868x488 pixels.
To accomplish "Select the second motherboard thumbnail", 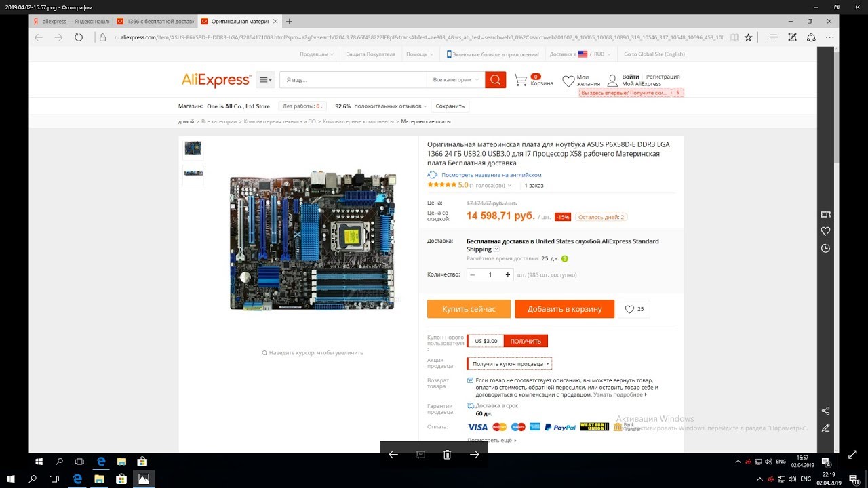I will 193,174.
